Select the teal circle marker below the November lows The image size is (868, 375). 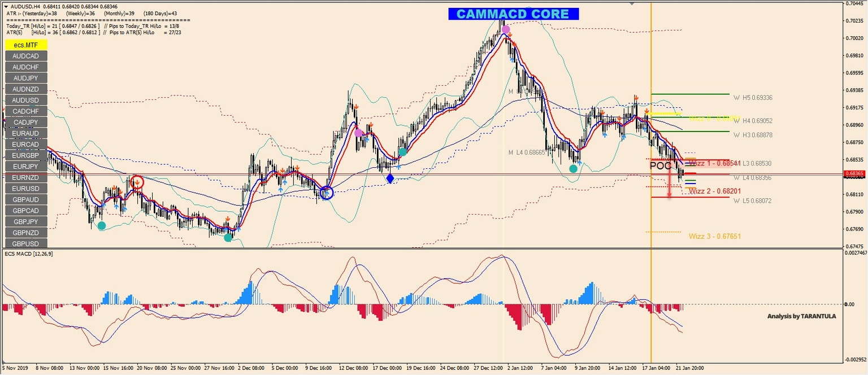[x=102, y=225]
